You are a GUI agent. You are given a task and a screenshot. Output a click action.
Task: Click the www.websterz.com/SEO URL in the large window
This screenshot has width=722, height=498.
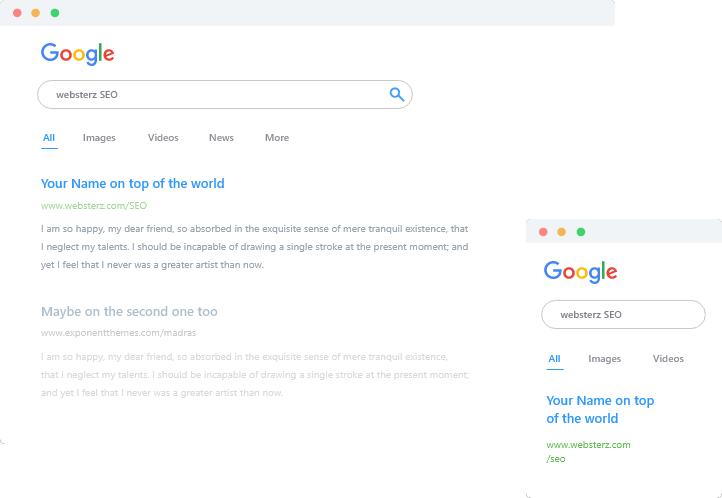tap(94, 206)
